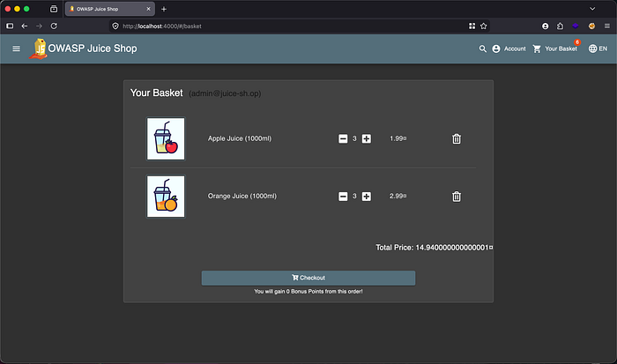Click the shield site info icon
Screen dimensions: 617x364
(115, 26)
